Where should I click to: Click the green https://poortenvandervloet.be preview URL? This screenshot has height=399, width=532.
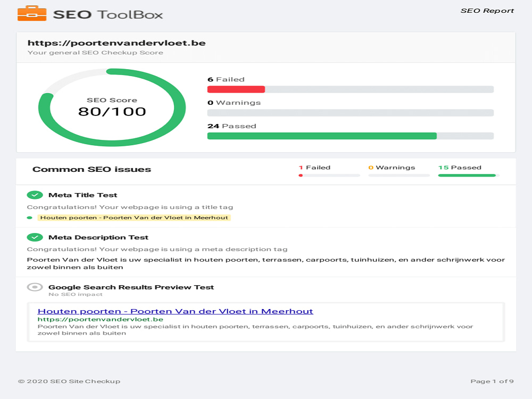(101, 319)
